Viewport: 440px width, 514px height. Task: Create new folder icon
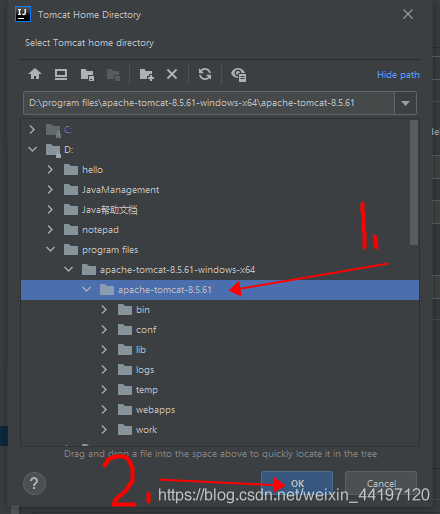[x=146, y=74]
